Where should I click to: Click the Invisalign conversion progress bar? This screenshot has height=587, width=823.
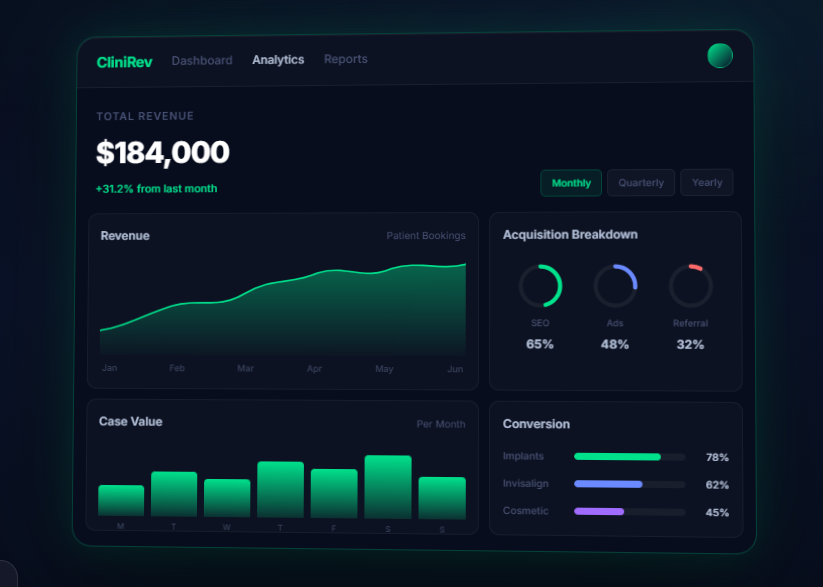click(629, 484)
